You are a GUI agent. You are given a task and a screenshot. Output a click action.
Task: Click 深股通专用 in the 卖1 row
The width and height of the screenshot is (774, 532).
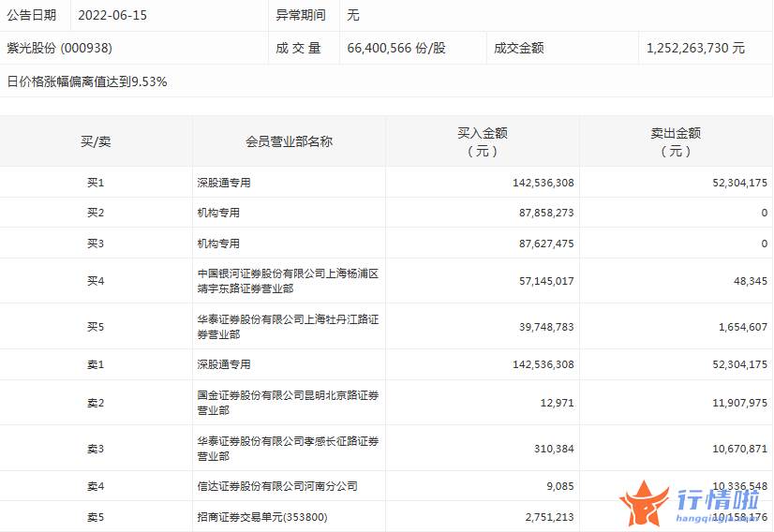pyautogui.click(x=224, y=364)
